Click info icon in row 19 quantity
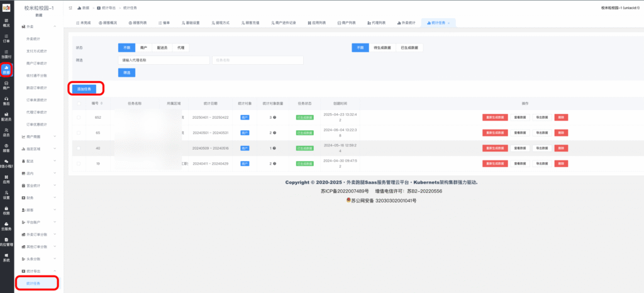The image size is (644, 293). [x=274, y=163]
